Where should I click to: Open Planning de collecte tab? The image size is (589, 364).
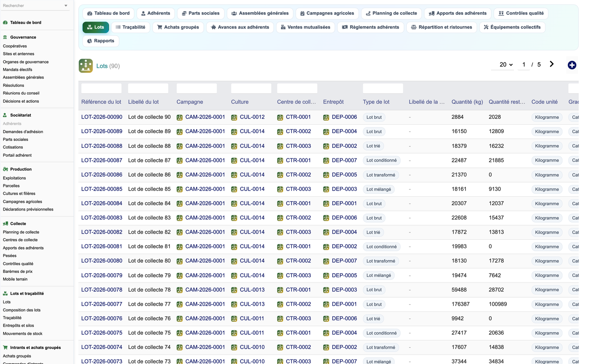391,13
